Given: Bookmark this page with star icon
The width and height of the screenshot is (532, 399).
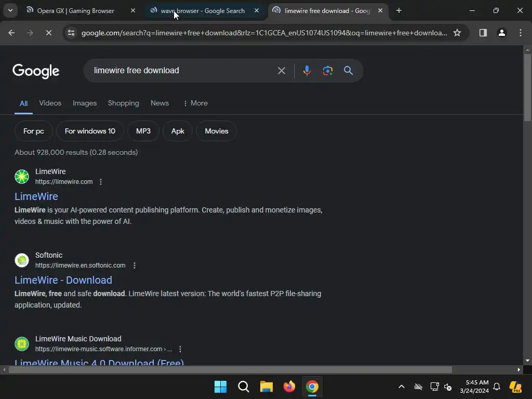Looking at the screenshot, I should click(457, 33).
